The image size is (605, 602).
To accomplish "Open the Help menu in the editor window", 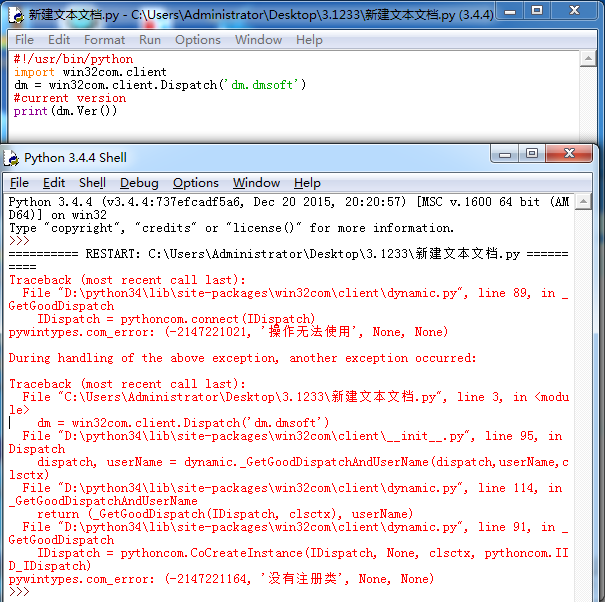I will (x=309, y=40).
